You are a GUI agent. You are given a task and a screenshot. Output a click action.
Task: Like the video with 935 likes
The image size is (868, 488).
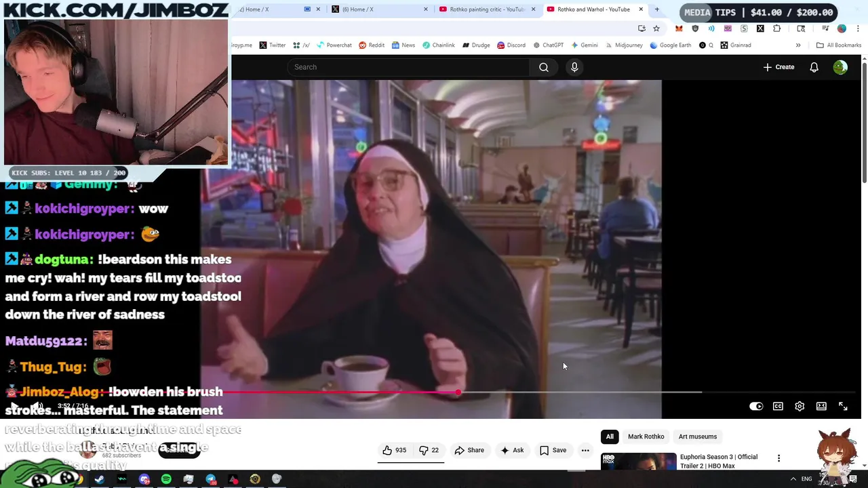tap(394, 450)
